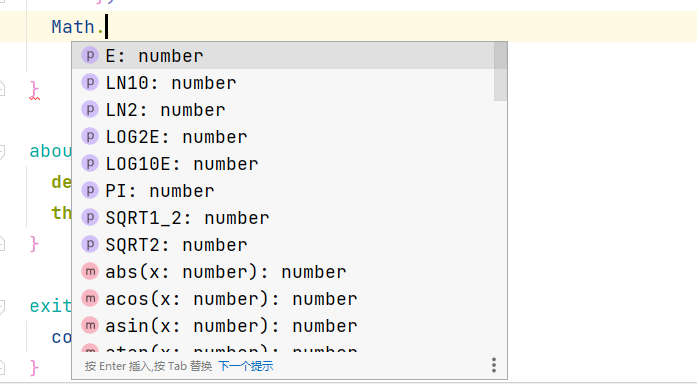Click the property icon beside SQRT1_2
The image size is (697, 384).
[x=90, y=217]
